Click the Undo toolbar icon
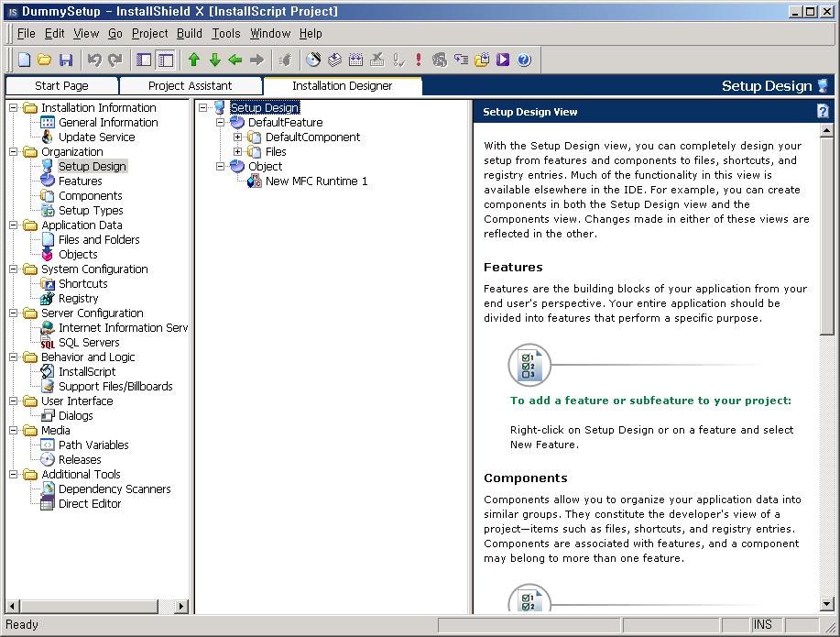Viewport: 840px width, 637px height. [94, 60]
